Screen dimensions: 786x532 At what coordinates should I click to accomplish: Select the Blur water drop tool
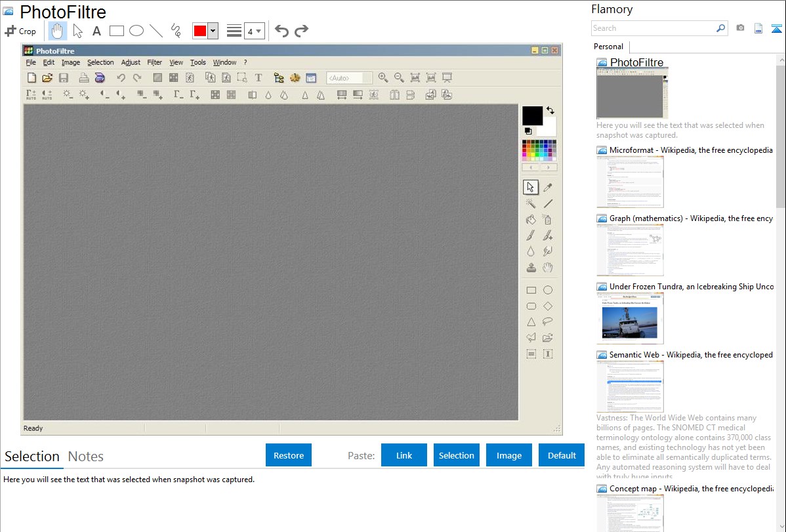point(531,251)
